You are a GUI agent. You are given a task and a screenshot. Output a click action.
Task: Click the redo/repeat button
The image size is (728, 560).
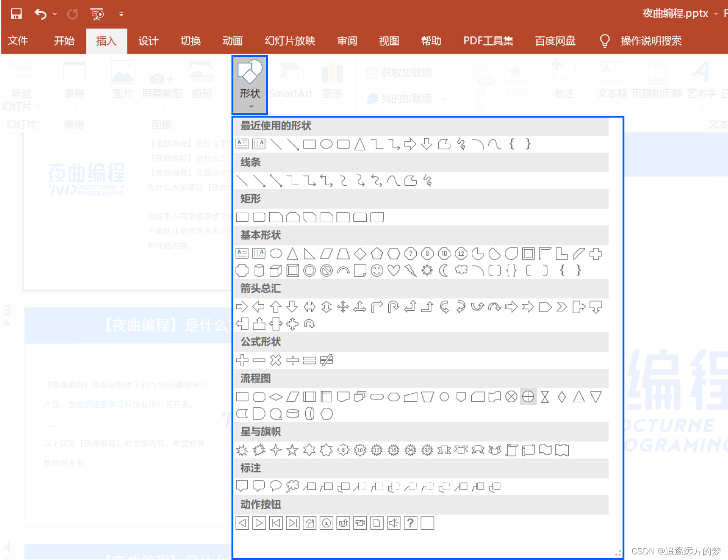pos(72,14)
